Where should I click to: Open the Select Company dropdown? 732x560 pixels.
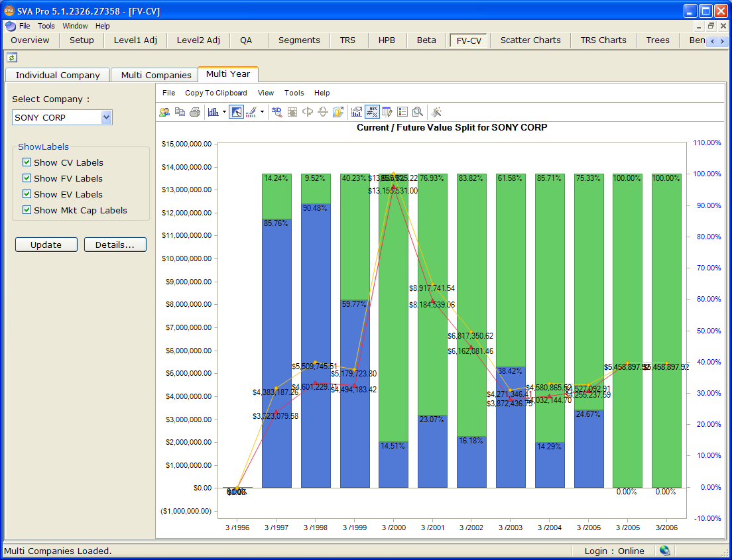106,117
